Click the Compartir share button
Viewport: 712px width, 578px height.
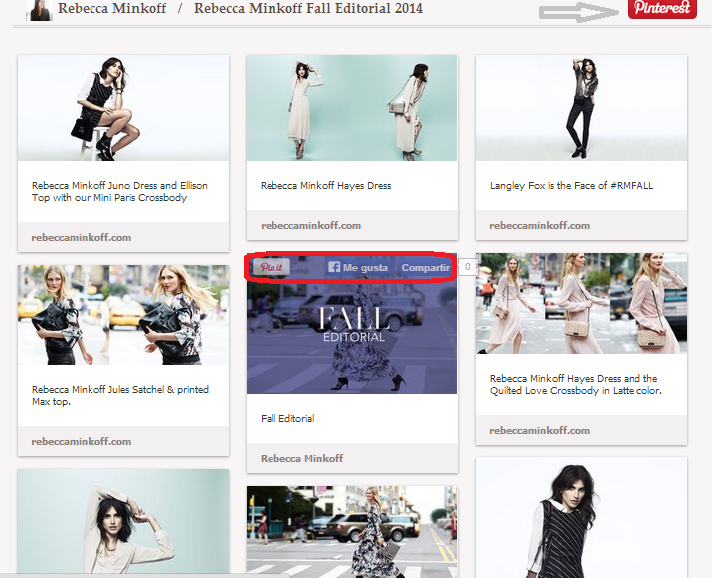(x=425, y=268)
